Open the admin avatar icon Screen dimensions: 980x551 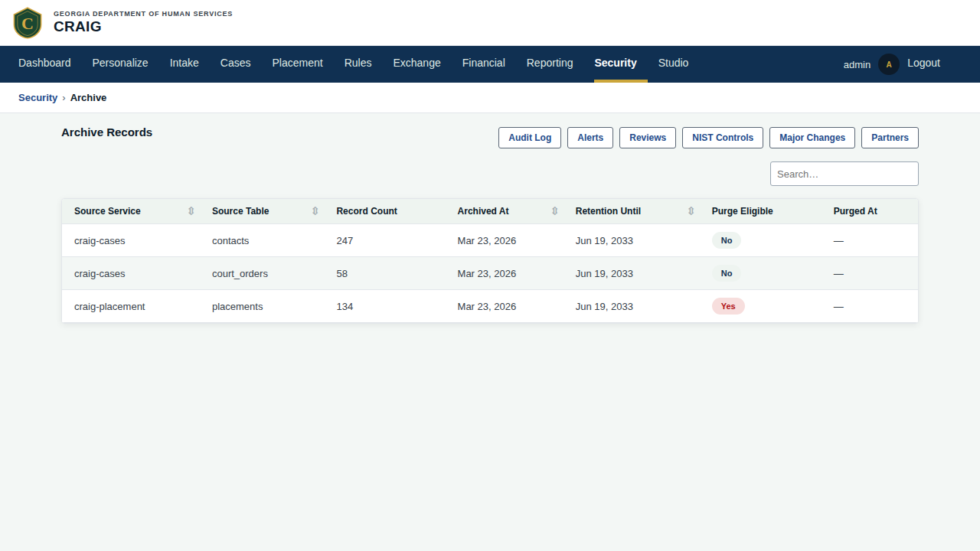click(x=889, y=64)
